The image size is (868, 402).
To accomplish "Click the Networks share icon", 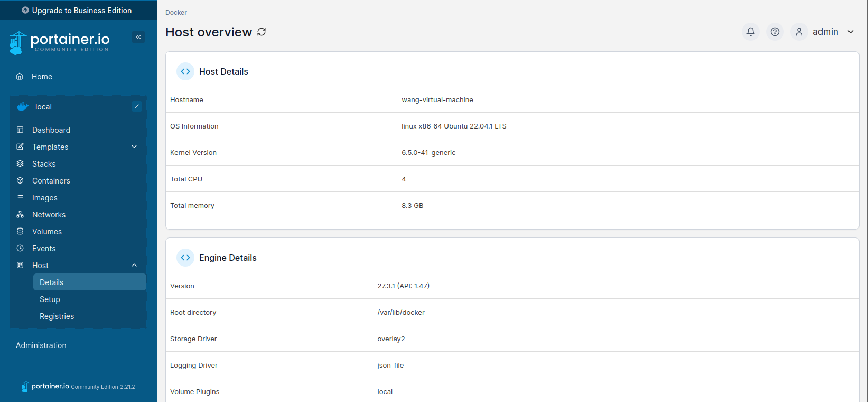I will click(20, 214).
